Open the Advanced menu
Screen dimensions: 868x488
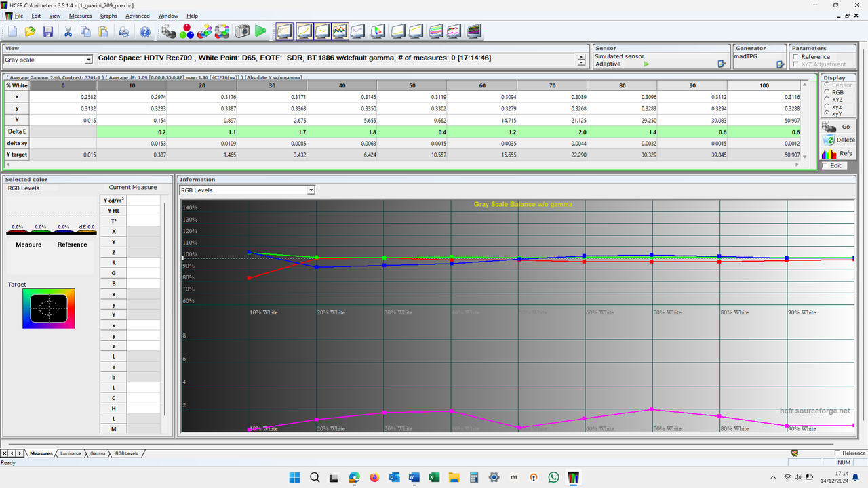[138, 16]
